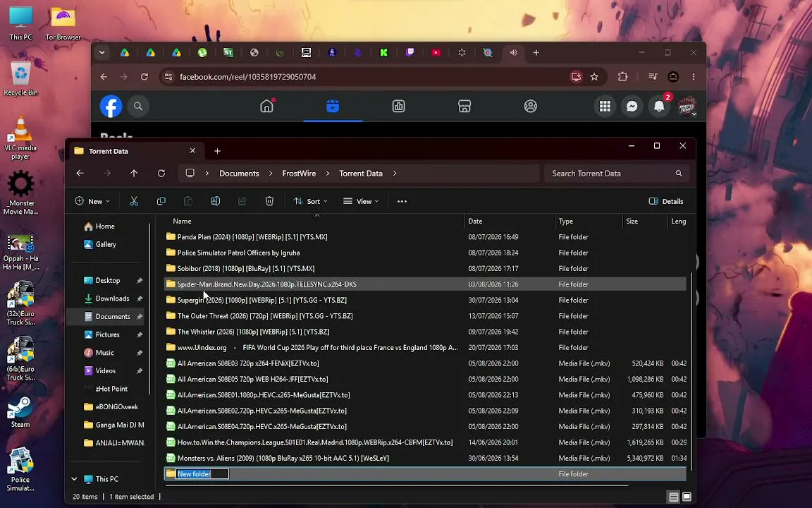
Task: Open Downloads in navigation pane
Action: [x=112, y=298]
